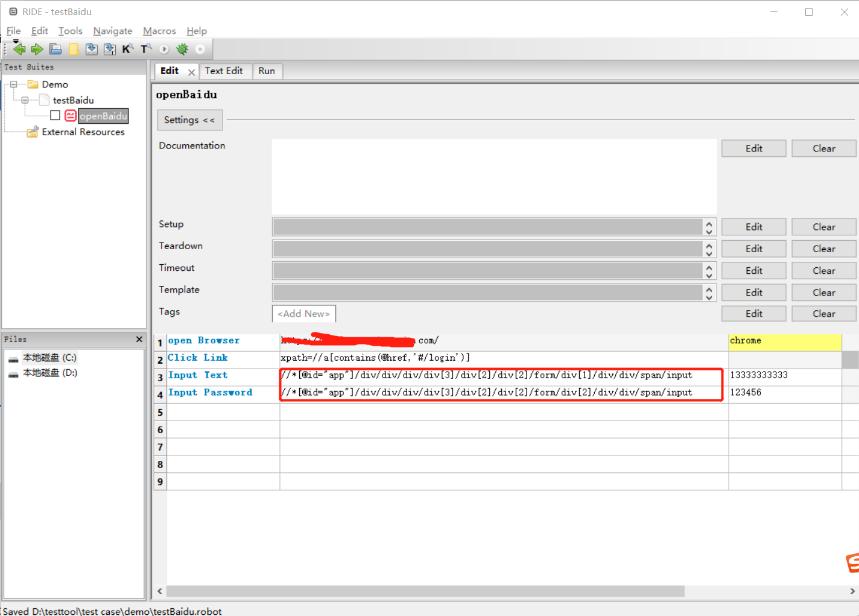The image size is (859, 616).
Task: Click the Settings toggle button
Action: point(189,120)
